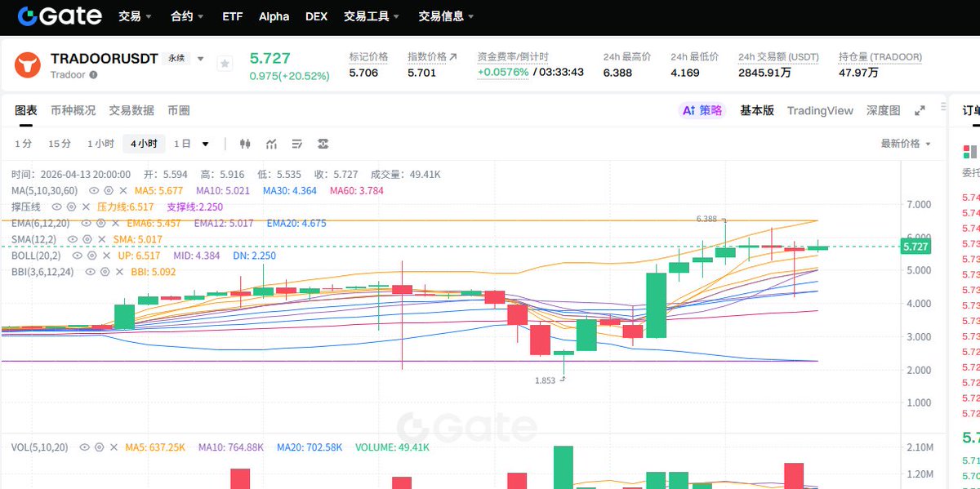Open the AI 策略 button
The width and height of the screenshot is (980, 489).
pos(702,110)
